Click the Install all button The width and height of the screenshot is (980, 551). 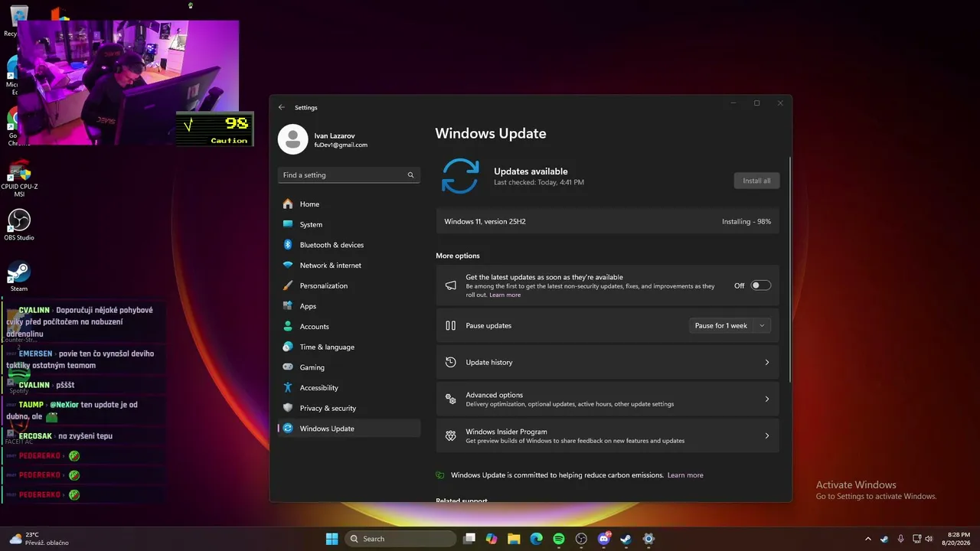756,181
